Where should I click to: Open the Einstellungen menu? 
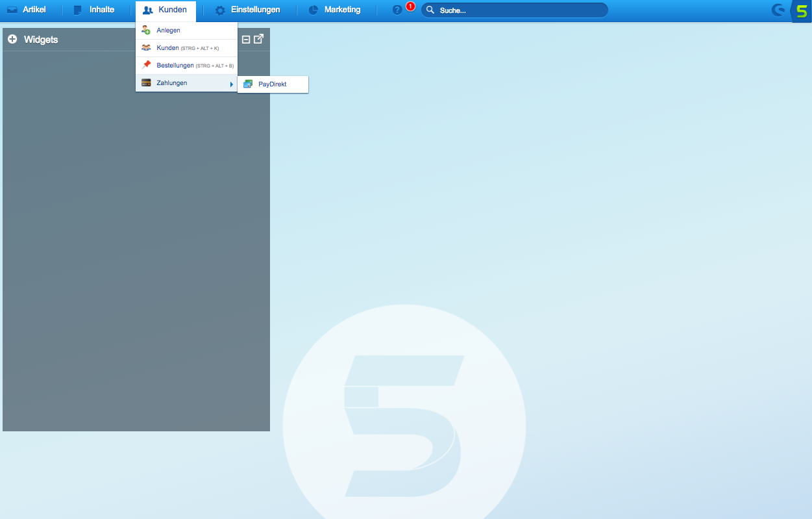point(248,10)
